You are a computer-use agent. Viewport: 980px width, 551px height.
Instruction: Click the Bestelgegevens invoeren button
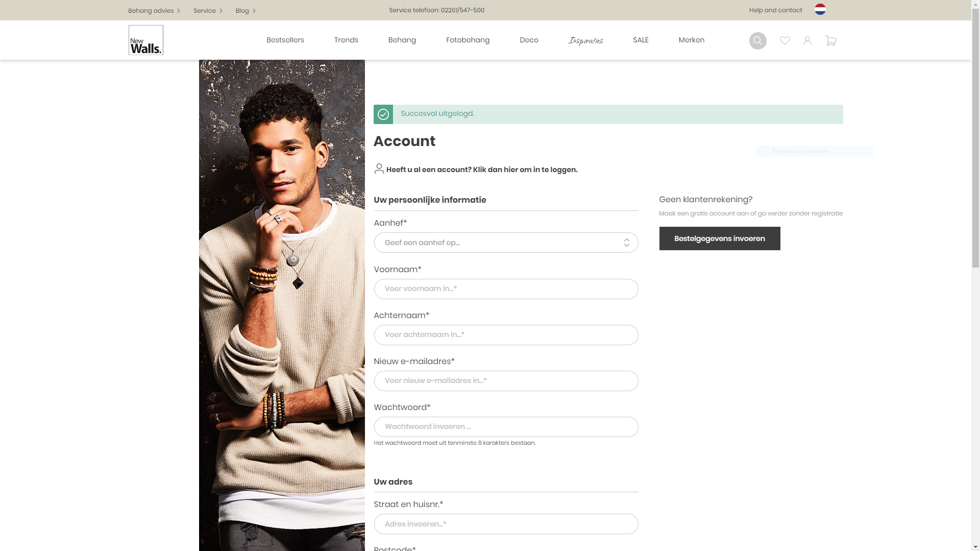click(x=719, y=238)
